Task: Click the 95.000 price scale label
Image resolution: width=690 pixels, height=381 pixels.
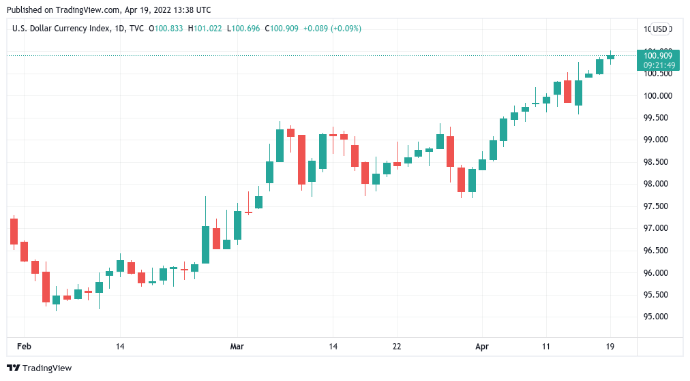Action: pyautogui.click(x=656, y=316)
